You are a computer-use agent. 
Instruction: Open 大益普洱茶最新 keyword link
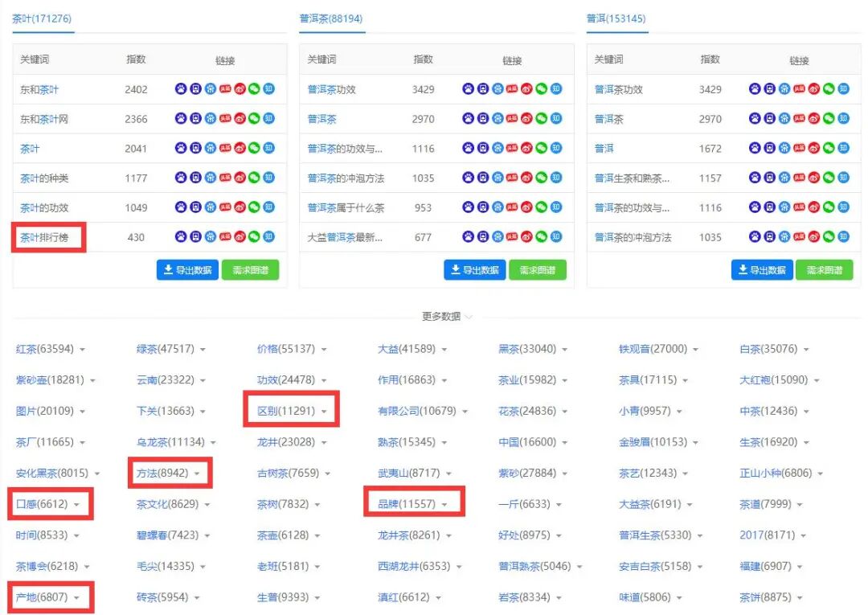click(x=345, y=237)
